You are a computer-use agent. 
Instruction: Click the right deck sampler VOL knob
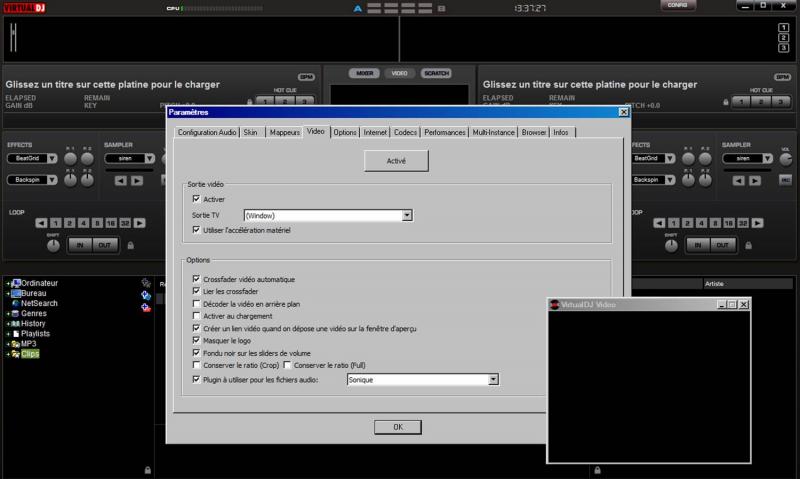click(785, 160)
